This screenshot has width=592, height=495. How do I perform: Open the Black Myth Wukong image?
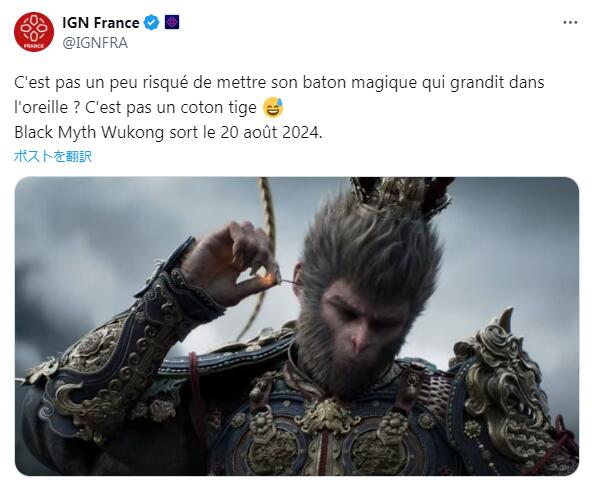pos(296,326)
